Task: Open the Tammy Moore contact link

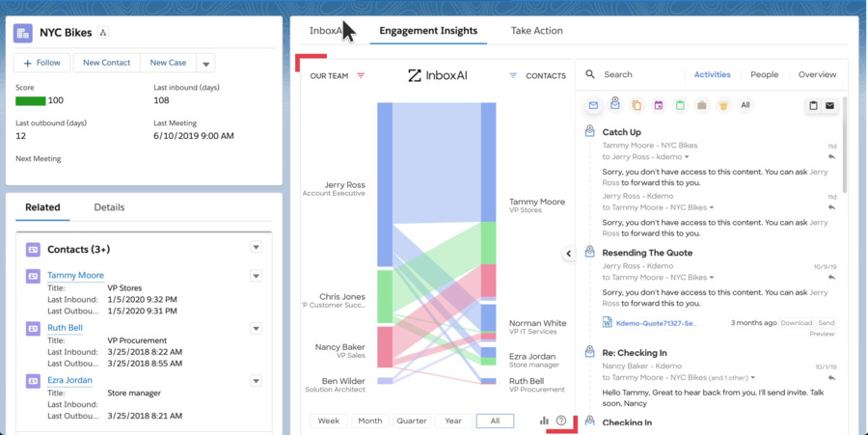Action: 75,275
